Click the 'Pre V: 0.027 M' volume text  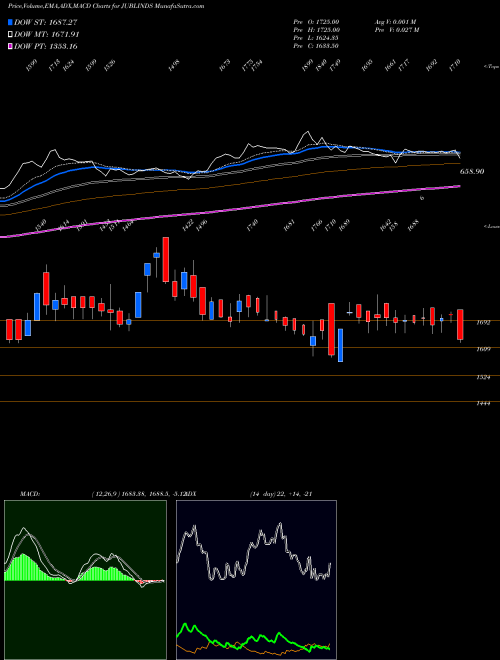pyautogui.click(x=396, y=30)
